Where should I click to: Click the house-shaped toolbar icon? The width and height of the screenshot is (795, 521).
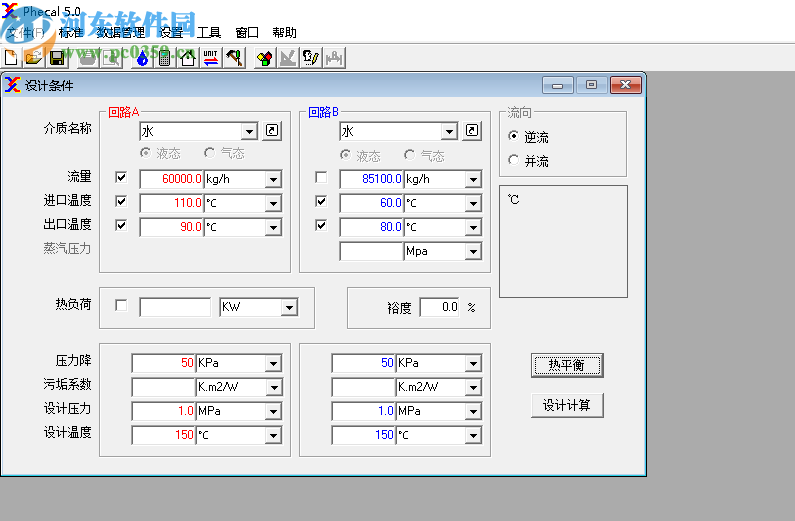pyautogui.click(x=187, y=58)
